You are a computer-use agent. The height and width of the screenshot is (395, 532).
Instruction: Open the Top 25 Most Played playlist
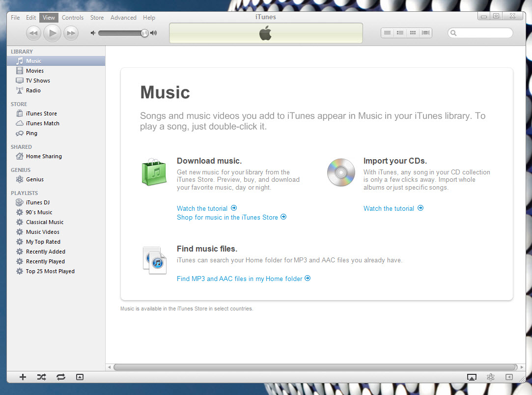56,272
